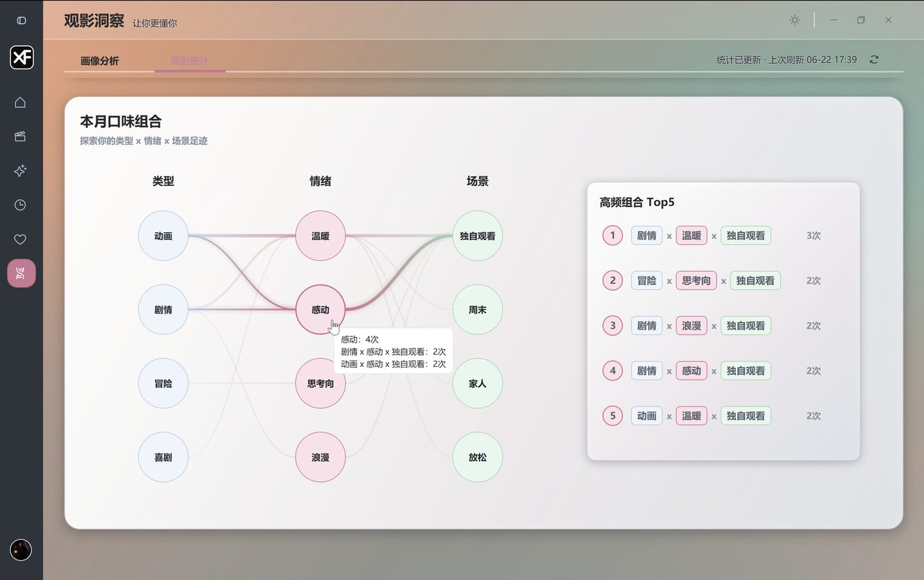The height and width of the screenshot is (580, 924).
Task: Open the Home page icon
Action: coord(20,102)
